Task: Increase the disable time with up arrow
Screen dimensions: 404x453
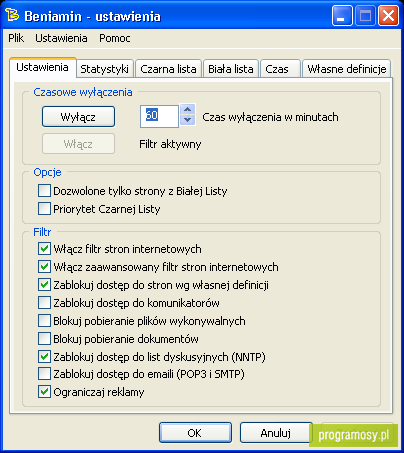Action: [x=188, y=110]
